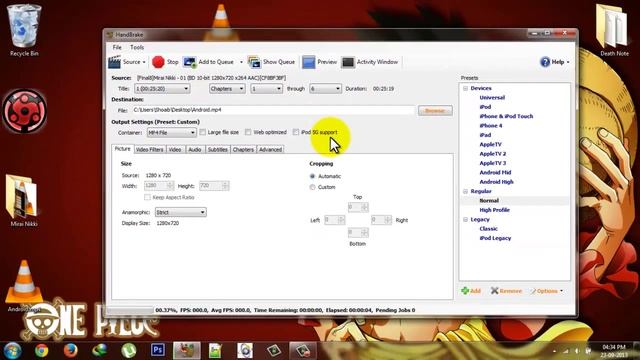Click the Help question mark icon
Image resolution: width=640 pixels, height=360 pixels.
point(545,62)
